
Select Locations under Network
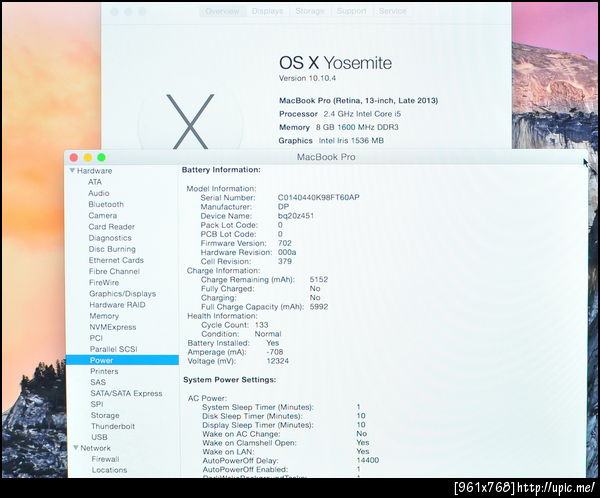click(x=109, y=470)
